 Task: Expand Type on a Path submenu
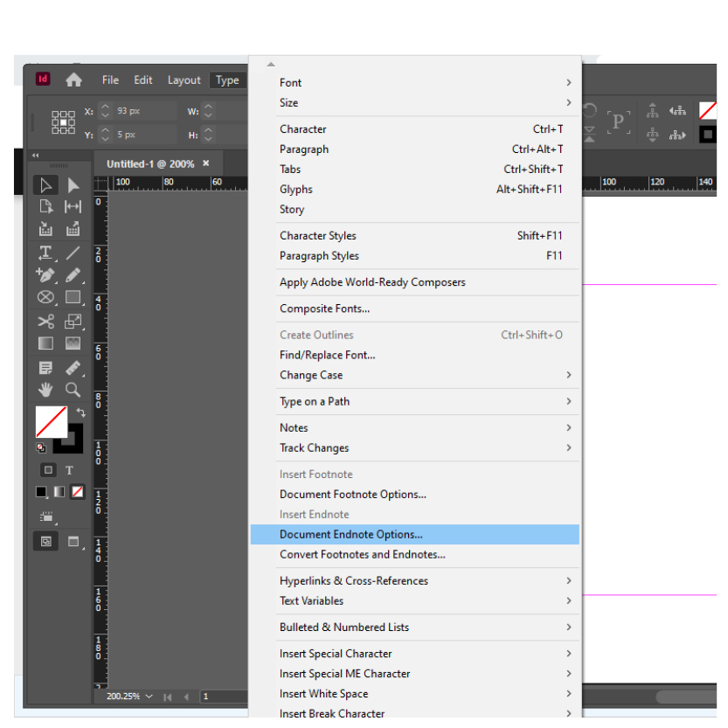(x=414, y=402)
